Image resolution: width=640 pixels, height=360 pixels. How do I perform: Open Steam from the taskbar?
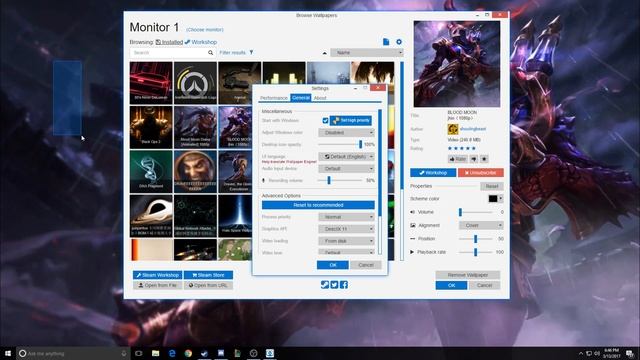[204, 353]
